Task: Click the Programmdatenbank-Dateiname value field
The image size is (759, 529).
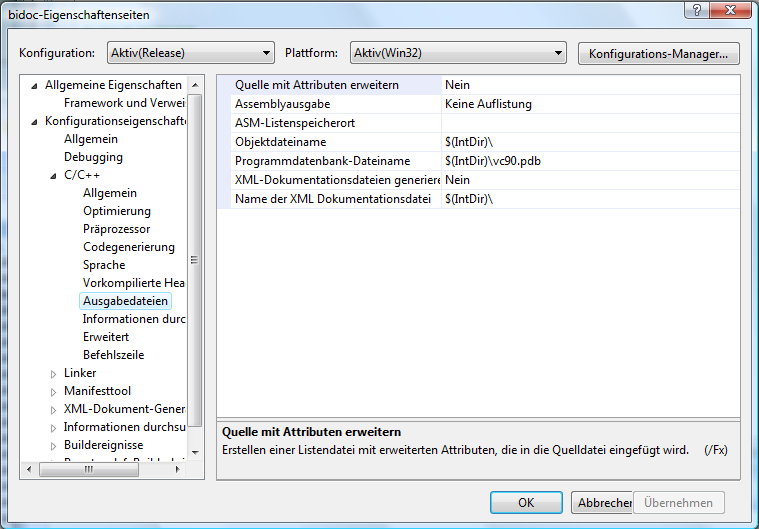Action: (590, 161)
